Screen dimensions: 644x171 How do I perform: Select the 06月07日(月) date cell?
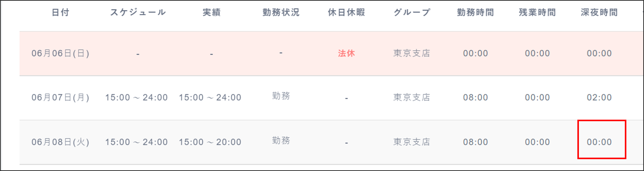coord(60,97)
